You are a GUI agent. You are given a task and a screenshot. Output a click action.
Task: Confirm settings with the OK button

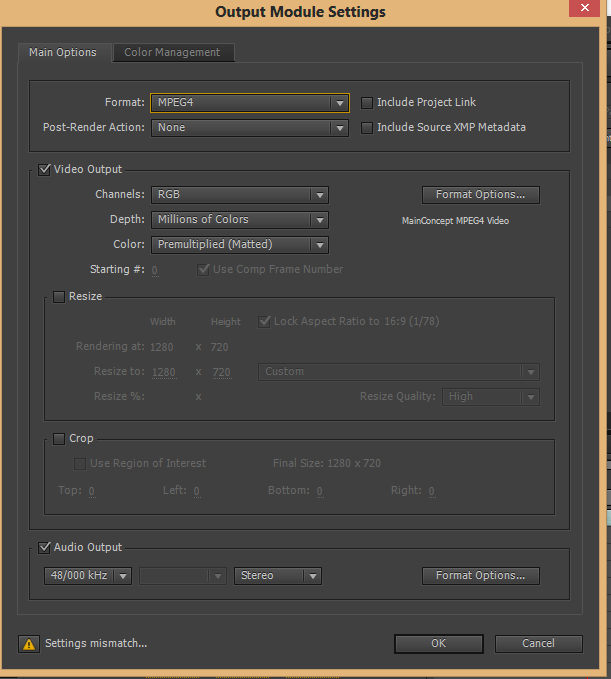(439, 644)
